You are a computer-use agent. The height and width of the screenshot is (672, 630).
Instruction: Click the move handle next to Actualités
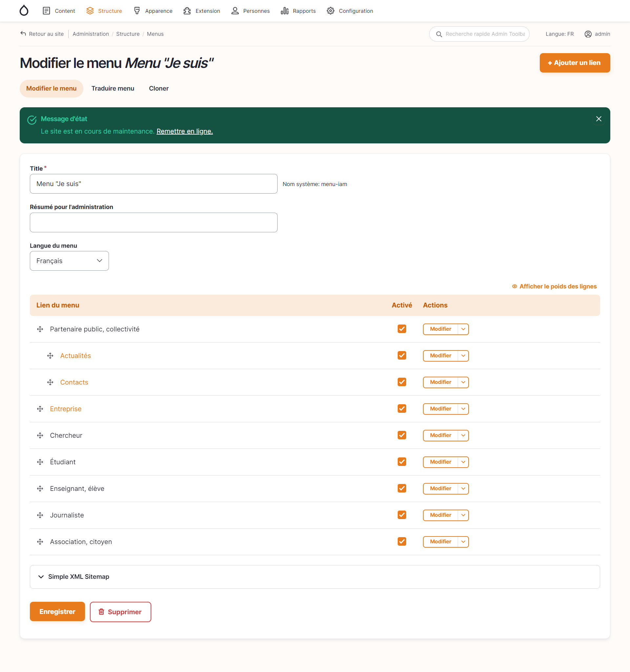click(50, 356)
